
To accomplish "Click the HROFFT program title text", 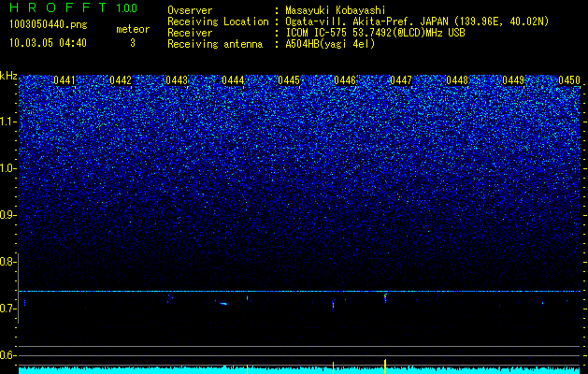I will click(x=58, y=7).
